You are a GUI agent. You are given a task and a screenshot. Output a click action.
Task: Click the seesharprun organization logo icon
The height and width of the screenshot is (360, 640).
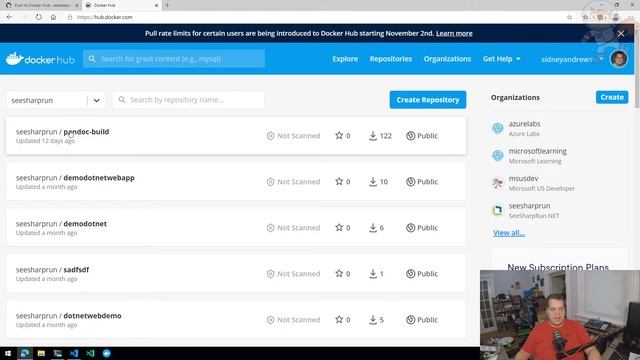(498, 210)
